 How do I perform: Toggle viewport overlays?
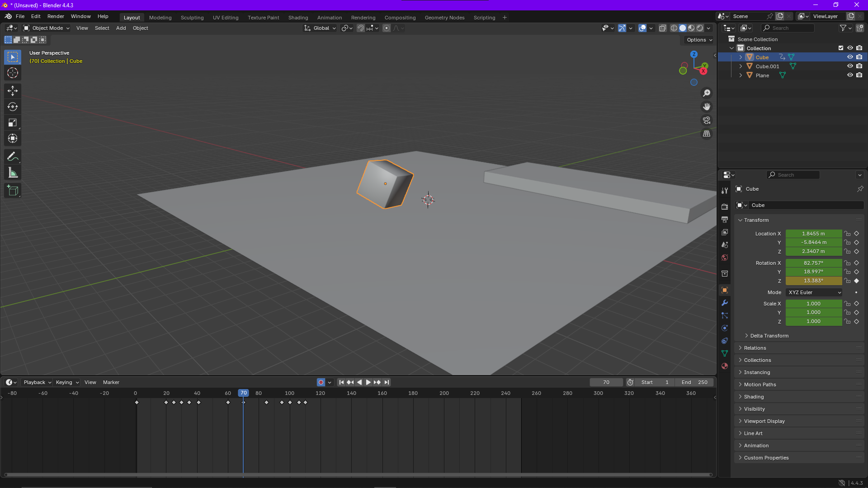pos(642,28)
